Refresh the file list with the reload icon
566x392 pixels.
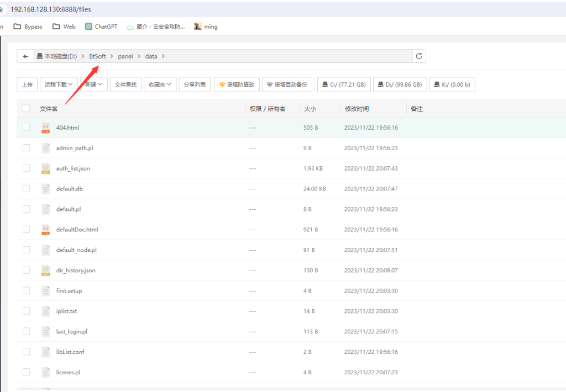click(x=419, y=56)
